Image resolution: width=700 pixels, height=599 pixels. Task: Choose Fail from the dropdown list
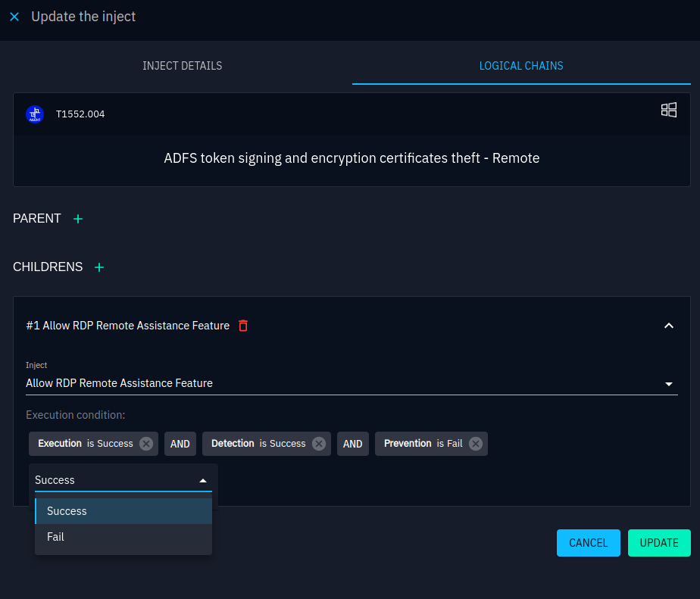point(56,537)
